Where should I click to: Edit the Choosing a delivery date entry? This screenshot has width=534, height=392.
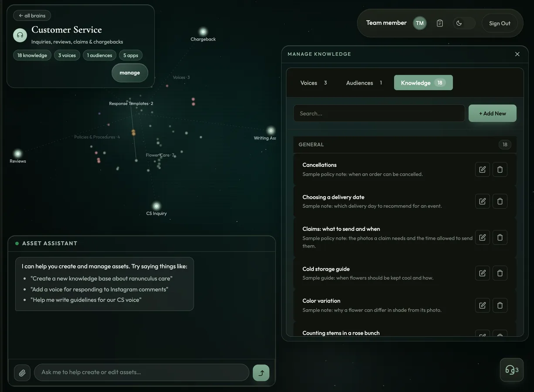pos(483,201)
